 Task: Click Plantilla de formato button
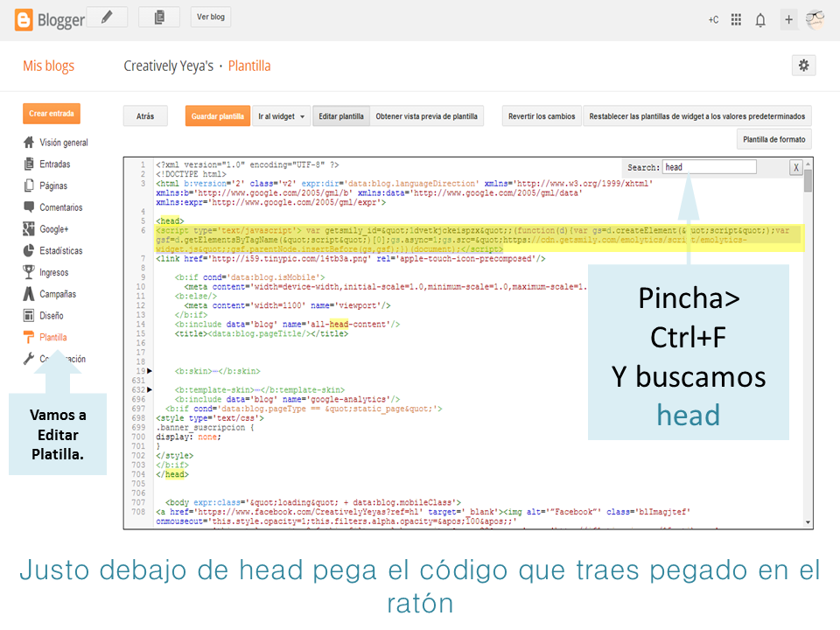tap(774, 139)
